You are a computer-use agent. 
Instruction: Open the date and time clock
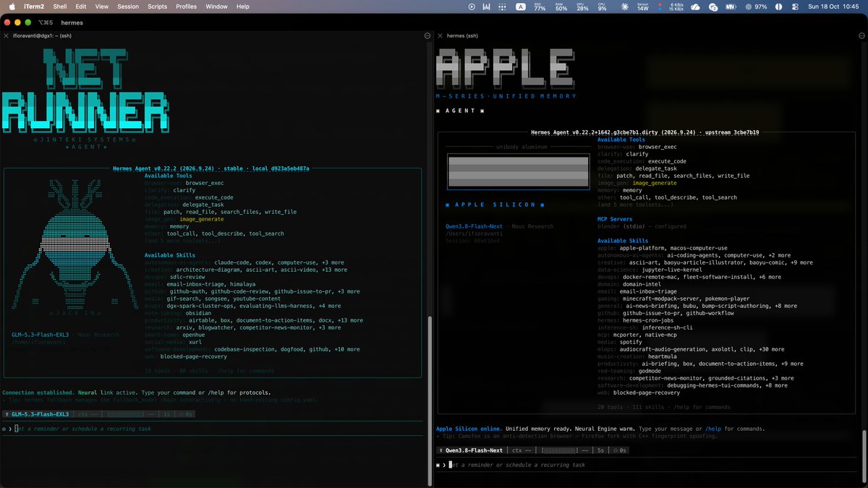[833, 7]
